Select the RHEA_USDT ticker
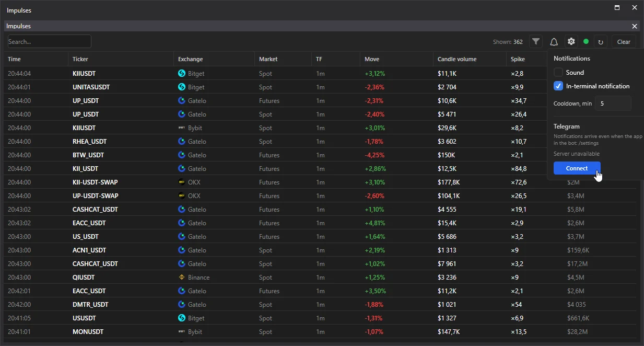This screenshot has height=346, width=644. point(89,142)
